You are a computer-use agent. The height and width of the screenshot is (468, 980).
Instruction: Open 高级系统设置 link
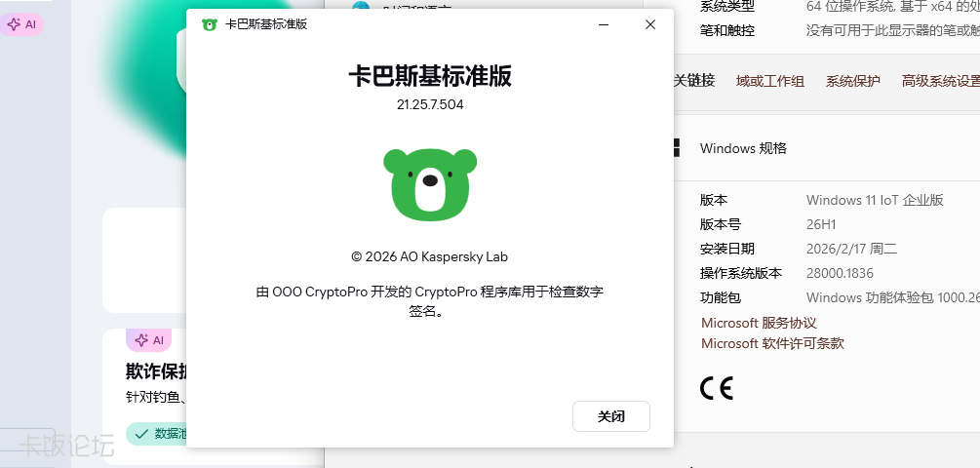pos(941,81)
